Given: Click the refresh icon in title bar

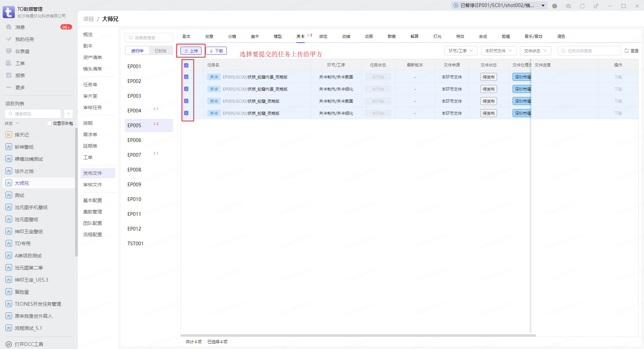Looking at the screenshot, I should [582, 6].
